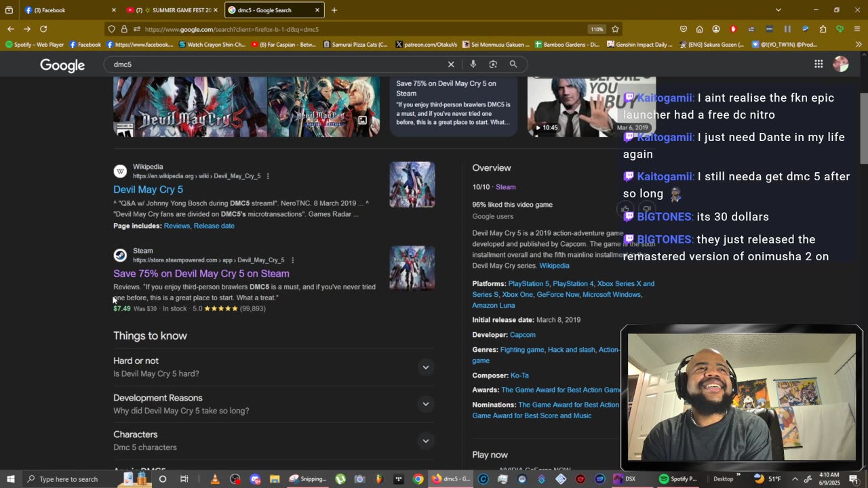Open the Google logo homepage
The height and width of the screenshot is (488, 868).
click(x=62, y=65)
